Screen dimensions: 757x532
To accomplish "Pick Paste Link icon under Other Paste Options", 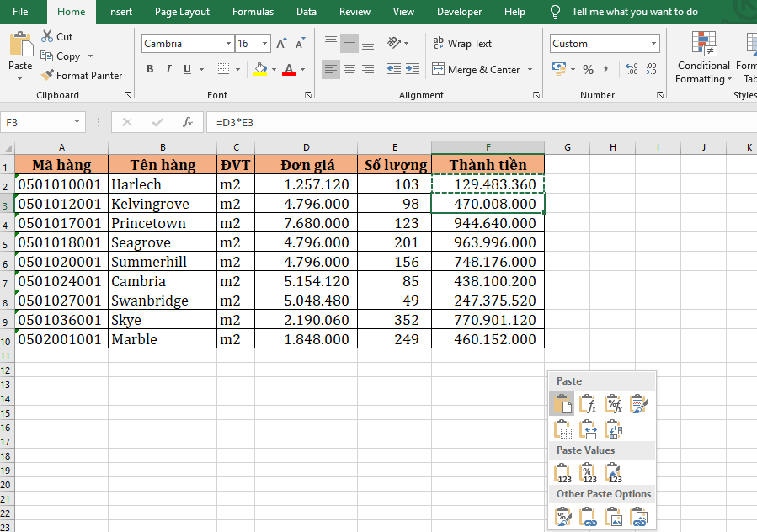I will click(589, 517).
